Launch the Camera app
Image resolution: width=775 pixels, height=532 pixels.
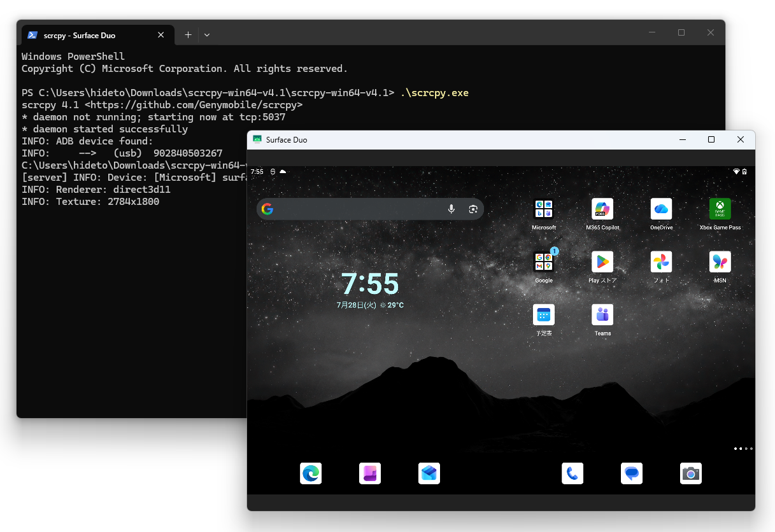691,473
